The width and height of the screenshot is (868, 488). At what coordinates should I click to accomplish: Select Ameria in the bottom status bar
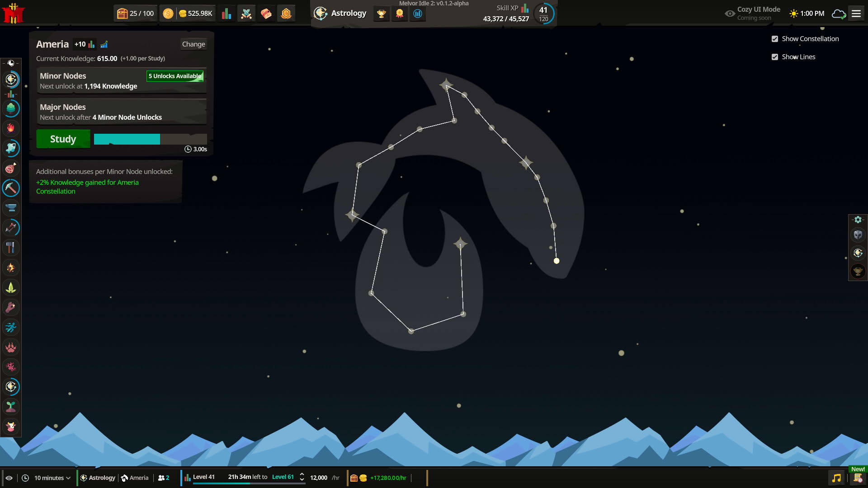point(135,478)
